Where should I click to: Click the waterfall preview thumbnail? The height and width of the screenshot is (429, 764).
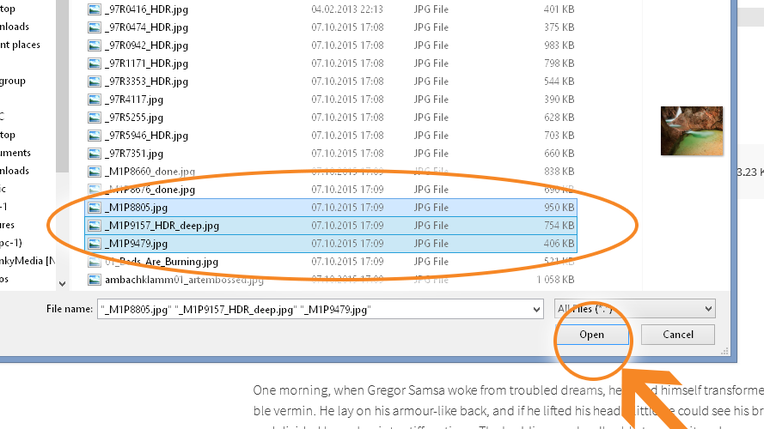click(686, 131)
